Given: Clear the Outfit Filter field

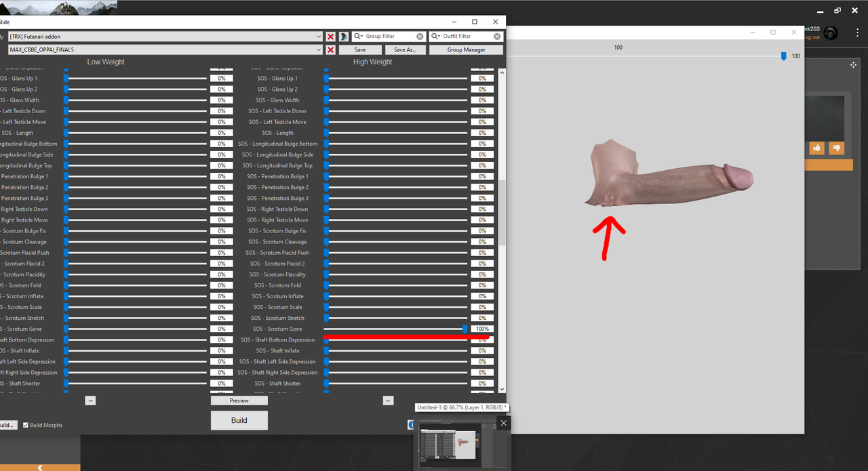Looking at the screenshot, I should tap(497, 37).
